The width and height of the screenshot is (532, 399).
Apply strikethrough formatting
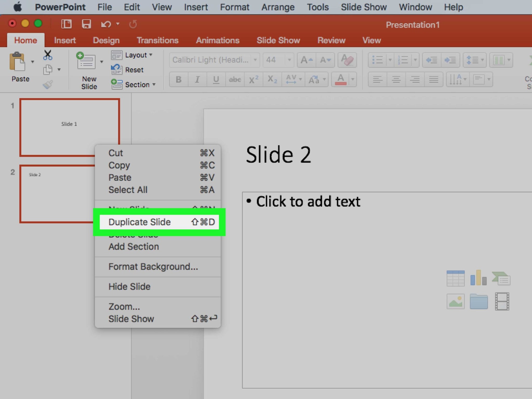(x=235, y=80)
